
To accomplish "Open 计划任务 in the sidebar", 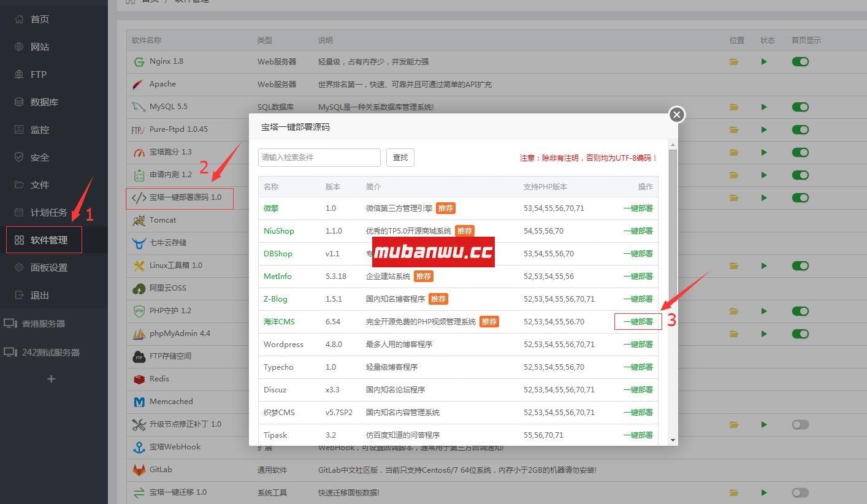I will click(x=48, y=212).
